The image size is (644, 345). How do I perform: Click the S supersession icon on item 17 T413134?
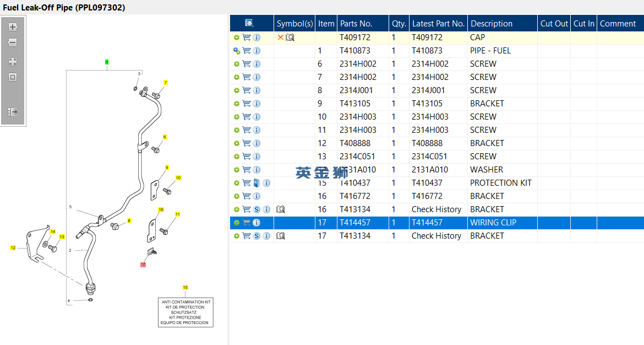coord(256,236)
